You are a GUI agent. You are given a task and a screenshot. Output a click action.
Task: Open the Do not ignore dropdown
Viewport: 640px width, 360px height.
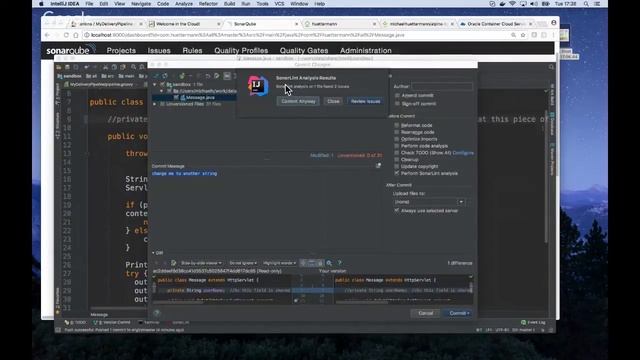[243, 263]
